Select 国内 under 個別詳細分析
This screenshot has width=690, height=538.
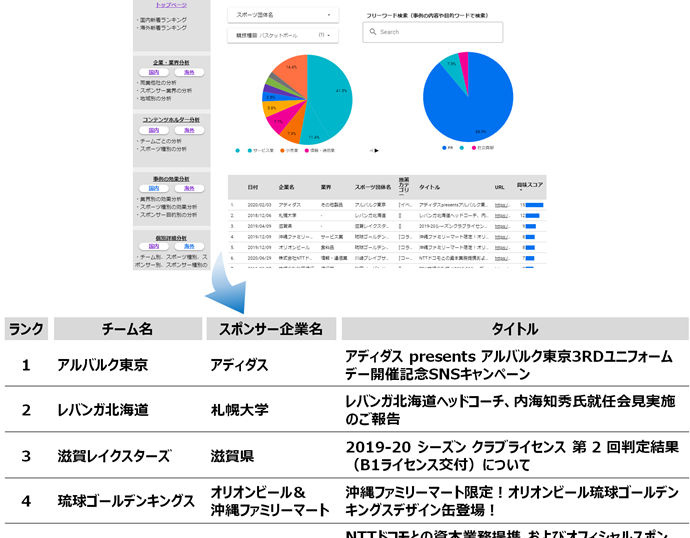click(x=154, y=246)
